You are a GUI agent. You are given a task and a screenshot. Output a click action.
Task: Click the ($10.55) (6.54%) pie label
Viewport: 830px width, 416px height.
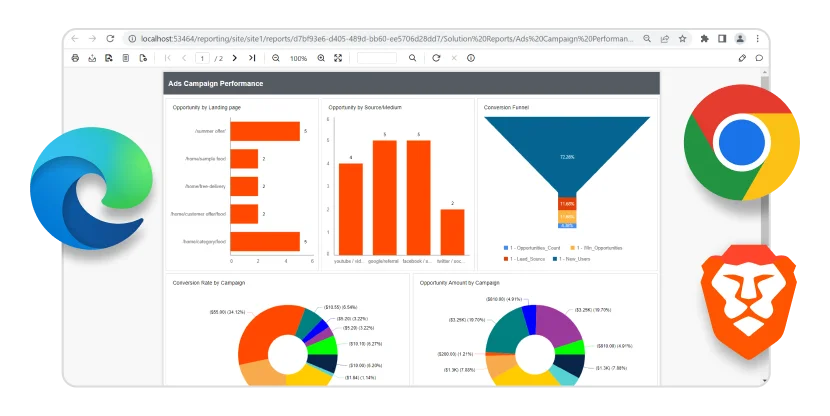340,307
